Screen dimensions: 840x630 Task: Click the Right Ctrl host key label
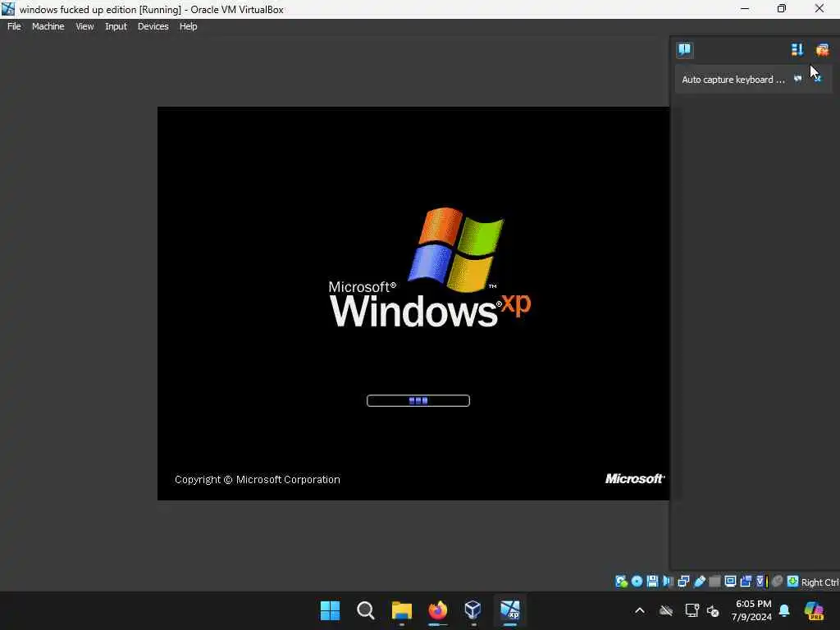click(820, 582)
